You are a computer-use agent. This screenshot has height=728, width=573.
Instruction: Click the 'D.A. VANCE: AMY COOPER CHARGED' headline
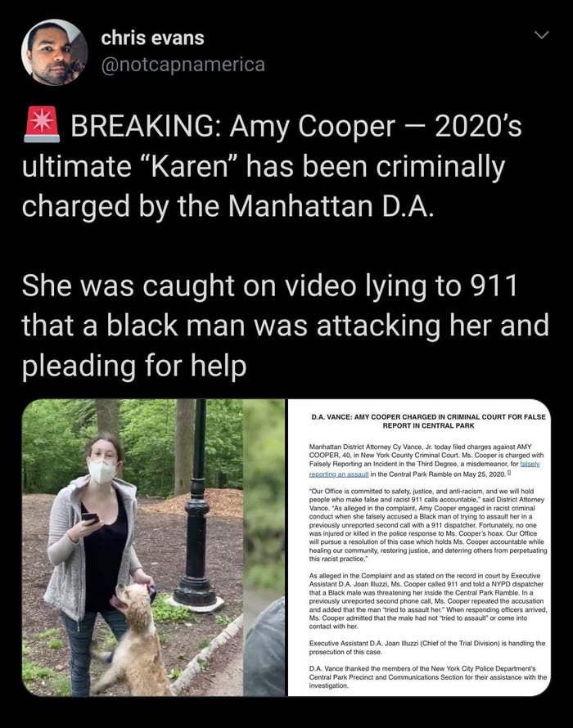click(428, 421)
